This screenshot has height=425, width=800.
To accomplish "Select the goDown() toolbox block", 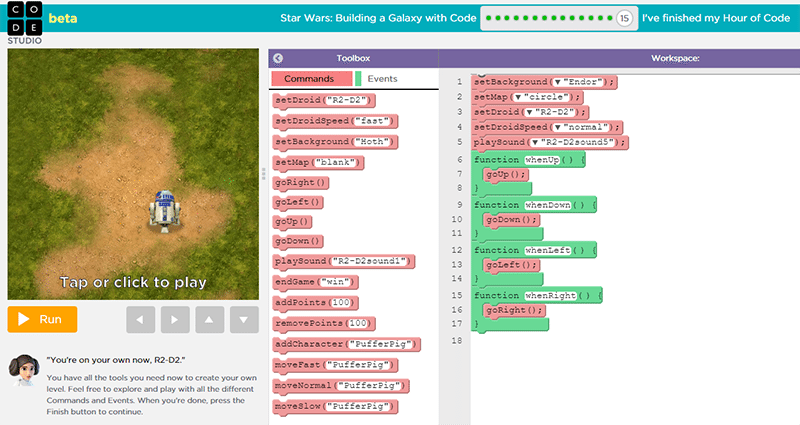I will coord(298,241).
